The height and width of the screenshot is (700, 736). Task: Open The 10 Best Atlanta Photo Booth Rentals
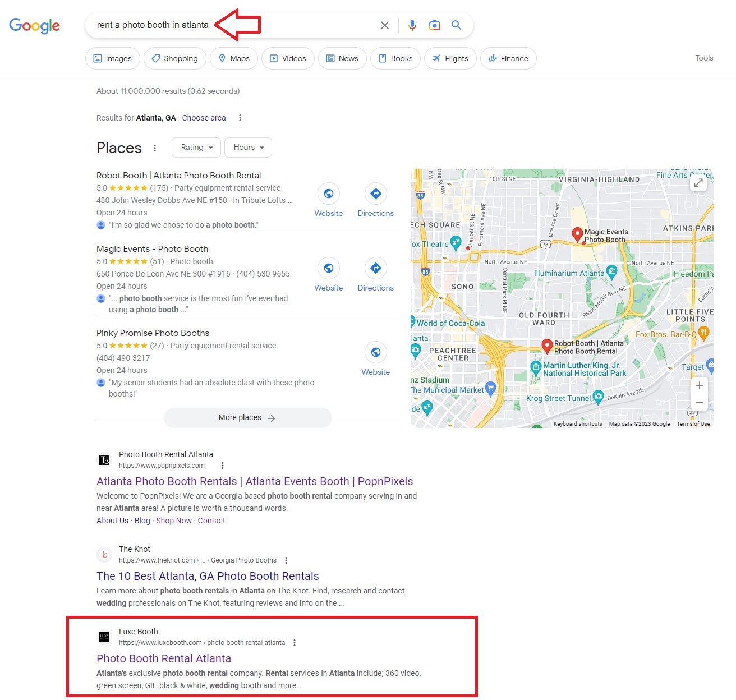208,576
